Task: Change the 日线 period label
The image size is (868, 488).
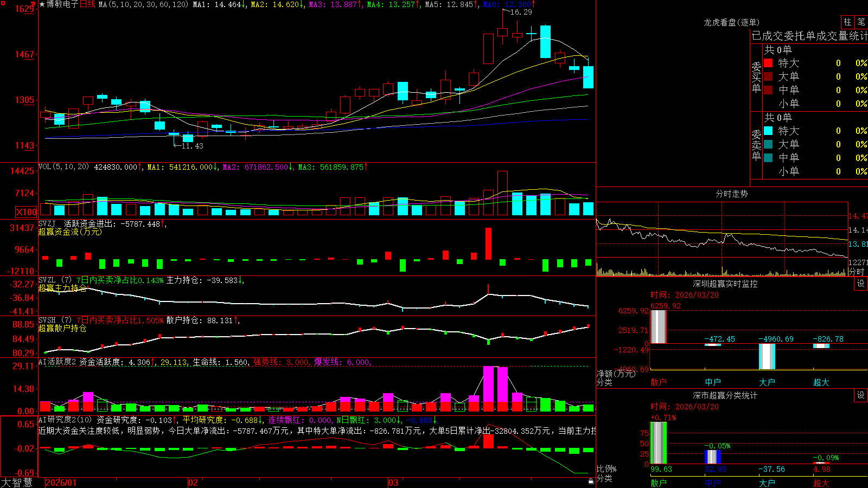Action: (x=87, y=4)
